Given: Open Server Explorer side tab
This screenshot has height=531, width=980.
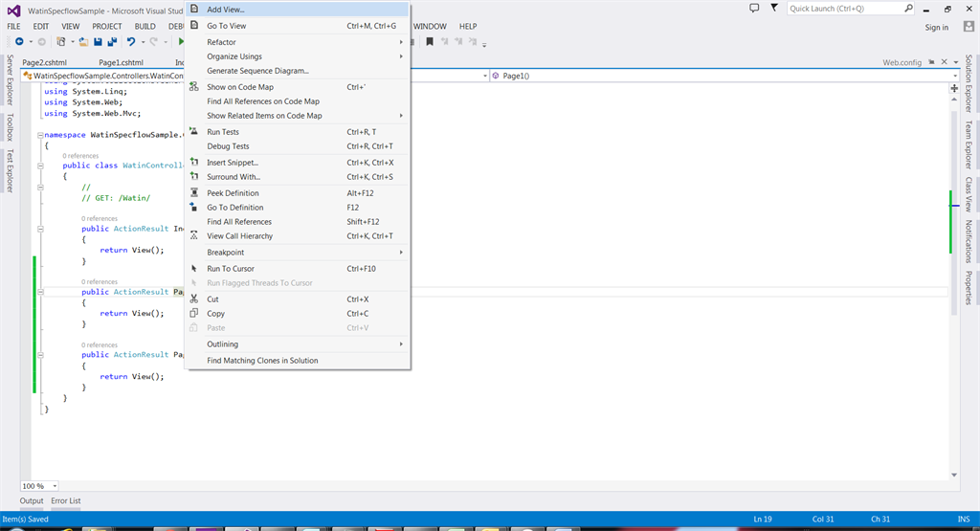Looking at the screenshot, I should pos(10,80).
